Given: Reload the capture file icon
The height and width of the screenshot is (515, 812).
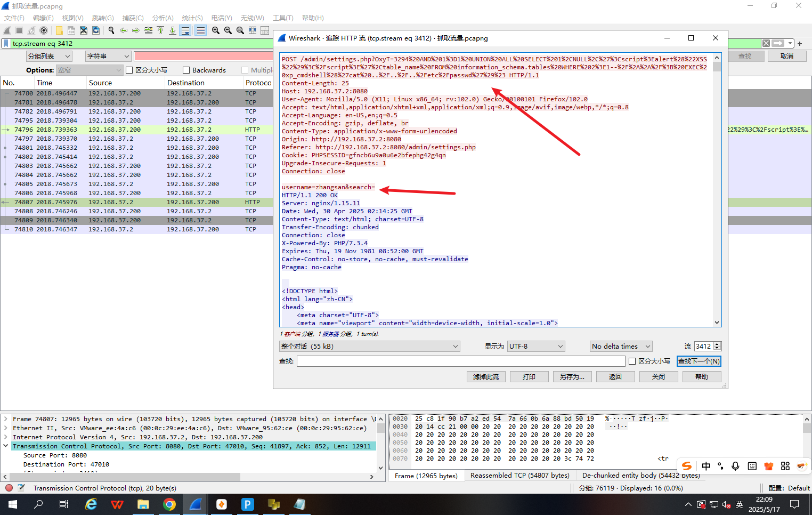Looking at the screenshot, I should coord(96,30).
